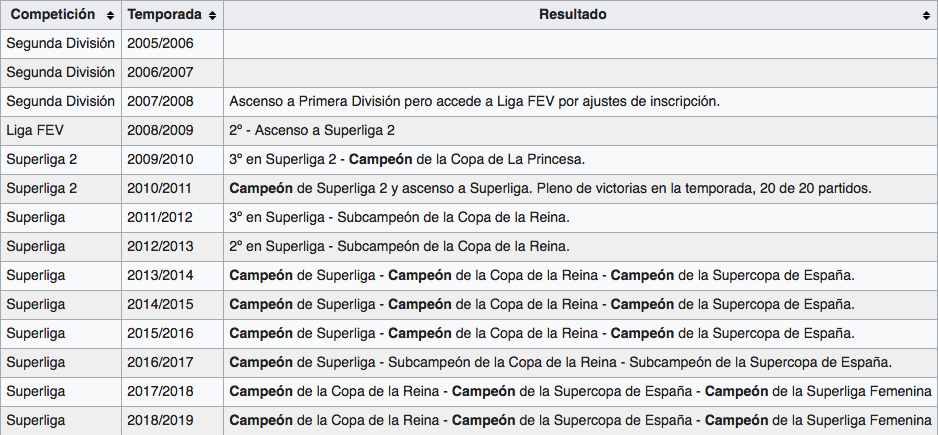Click the 2015/2016 season cell
938x435 pixels.
click(160, 334)
